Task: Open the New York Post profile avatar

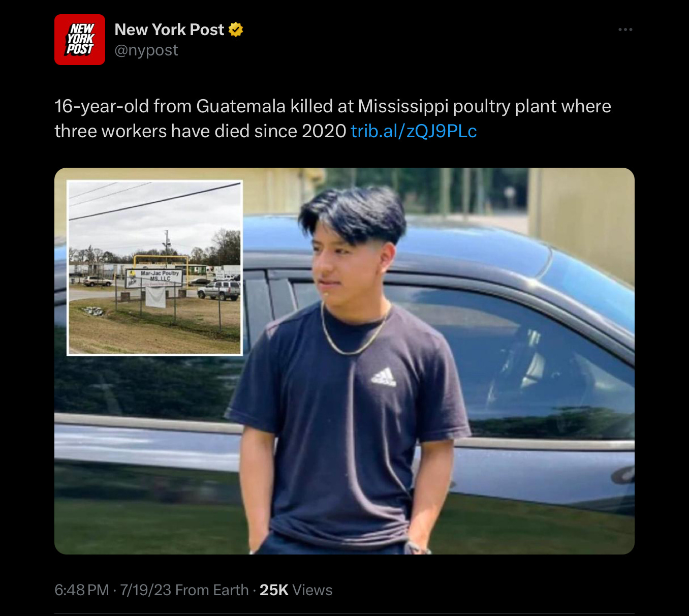Action: tap(80, 40)
